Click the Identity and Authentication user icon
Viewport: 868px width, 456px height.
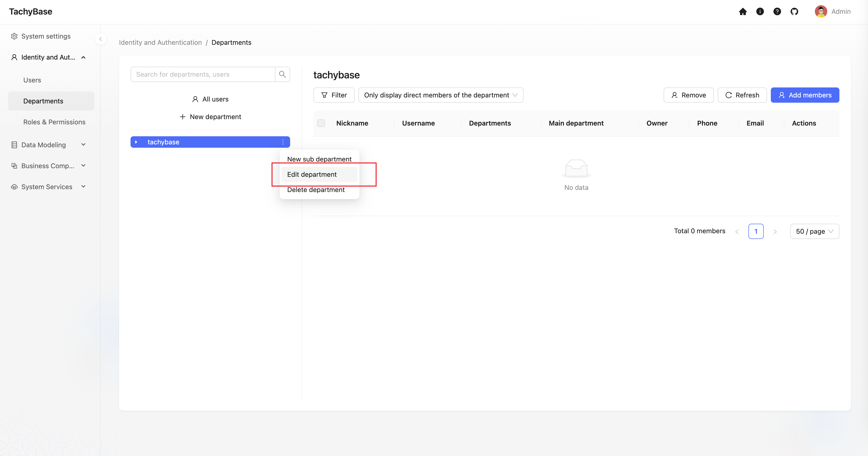[x=14, y=57]
